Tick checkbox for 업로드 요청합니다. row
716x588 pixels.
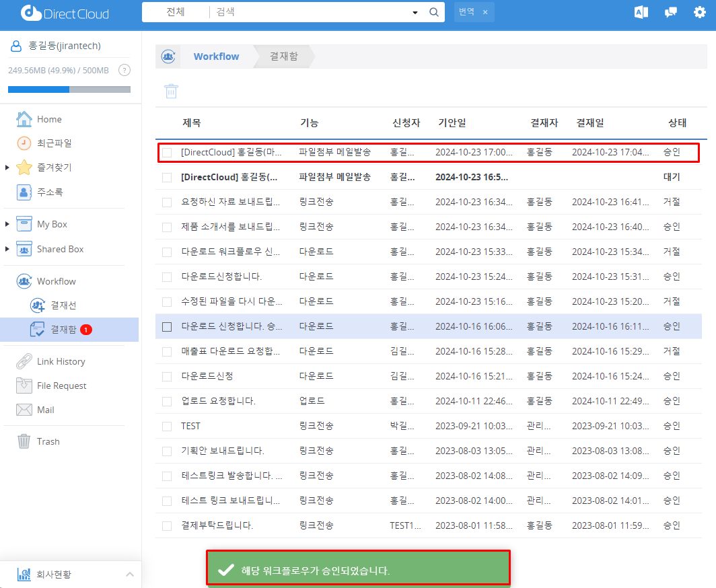pyautogui.click(x=167, y=402)
